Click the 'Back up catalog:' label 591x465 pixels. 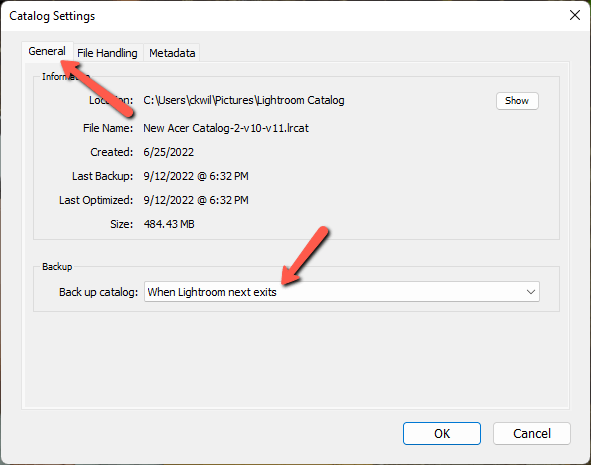[x=98, y=292]
